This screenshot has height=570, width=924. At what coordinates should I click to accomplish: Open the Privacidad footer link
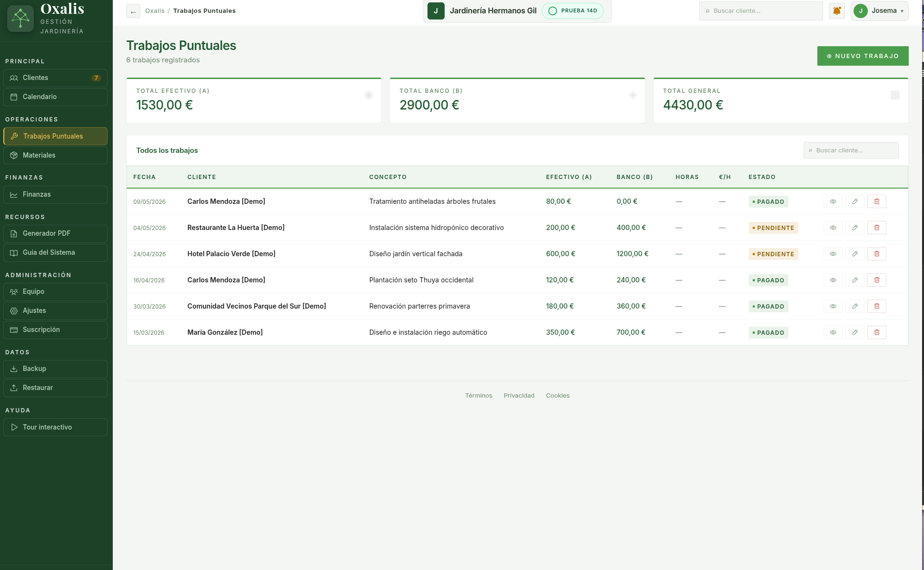click(x=519, y=396)
